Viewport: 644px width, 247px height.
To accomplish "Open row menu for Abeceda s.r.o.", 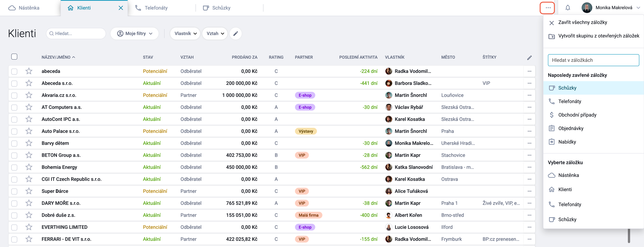I will [529, 83].
